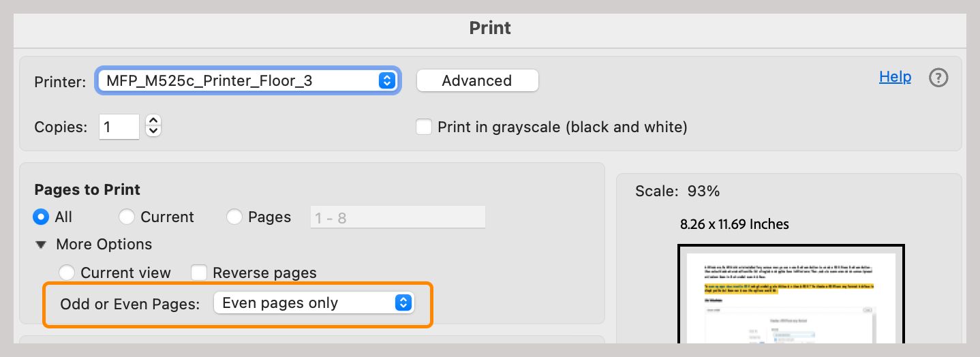Open the Odd or Even Pages dropdown
980x357 pixels.
(313, 303)
